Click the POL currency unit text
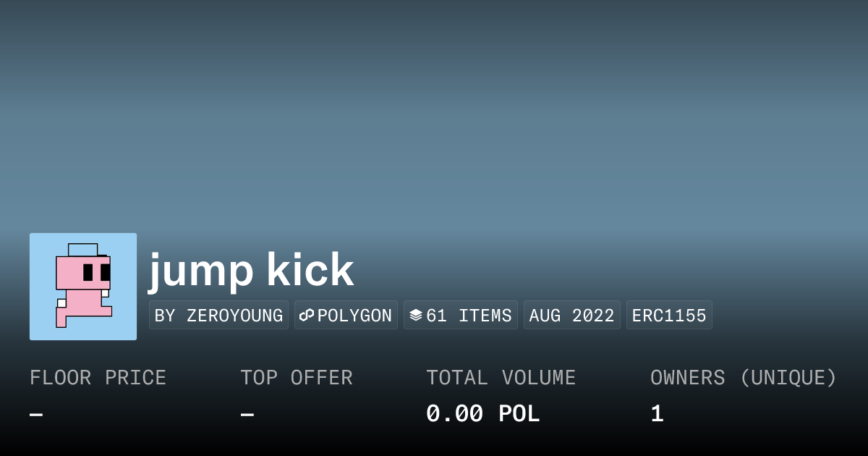 519,414
